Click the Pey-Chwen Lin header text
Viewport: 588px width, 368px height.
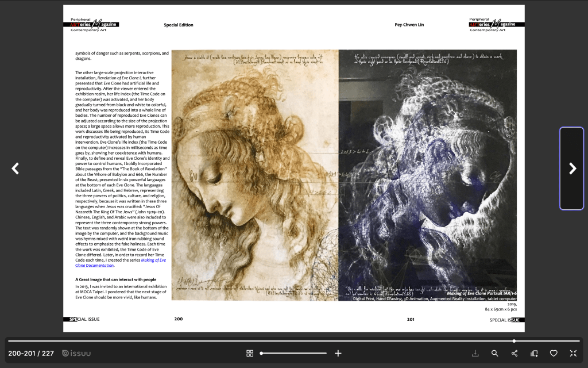coord(409,25)
